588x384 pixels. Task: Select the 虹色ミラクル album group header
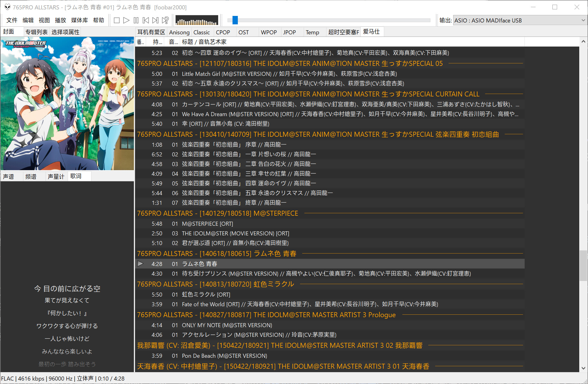point(330,284)
